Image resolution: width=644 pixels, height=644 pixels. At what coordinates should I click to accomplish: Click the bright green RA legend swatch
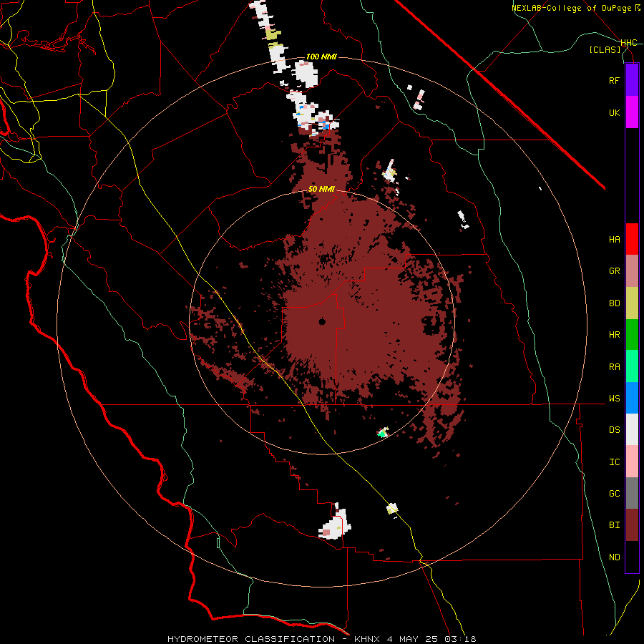[x=632, y=366]
